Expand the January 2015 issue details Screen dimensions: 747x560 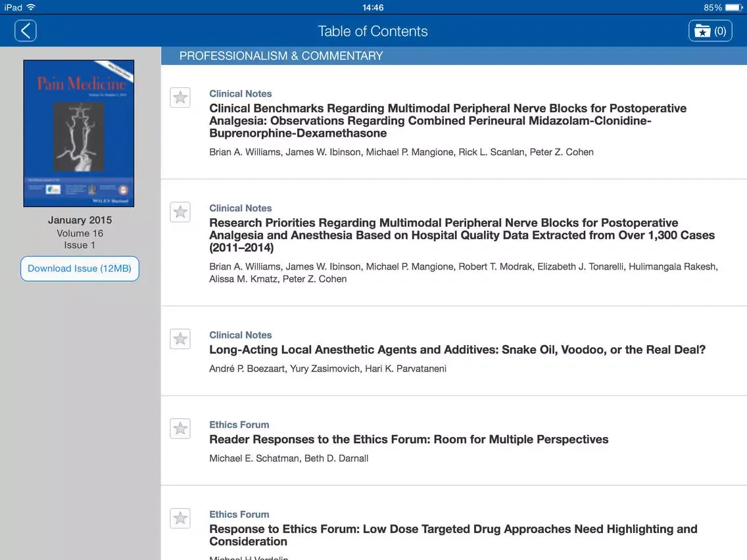tap(80, 220)
